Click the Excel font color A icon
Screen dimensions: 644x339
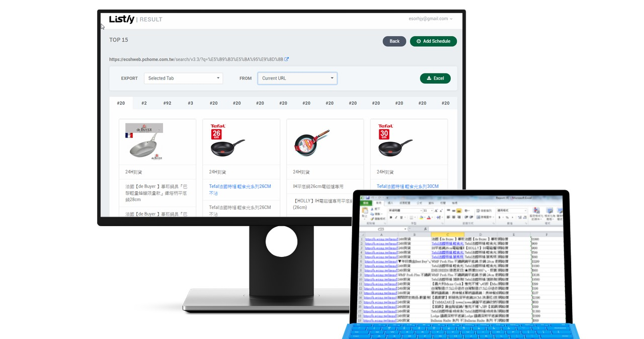tap(429, 218)
